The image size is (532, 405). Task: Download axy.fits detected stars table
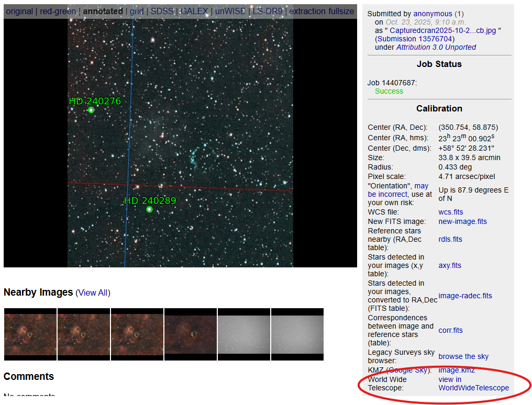click(x=450, y=265)
